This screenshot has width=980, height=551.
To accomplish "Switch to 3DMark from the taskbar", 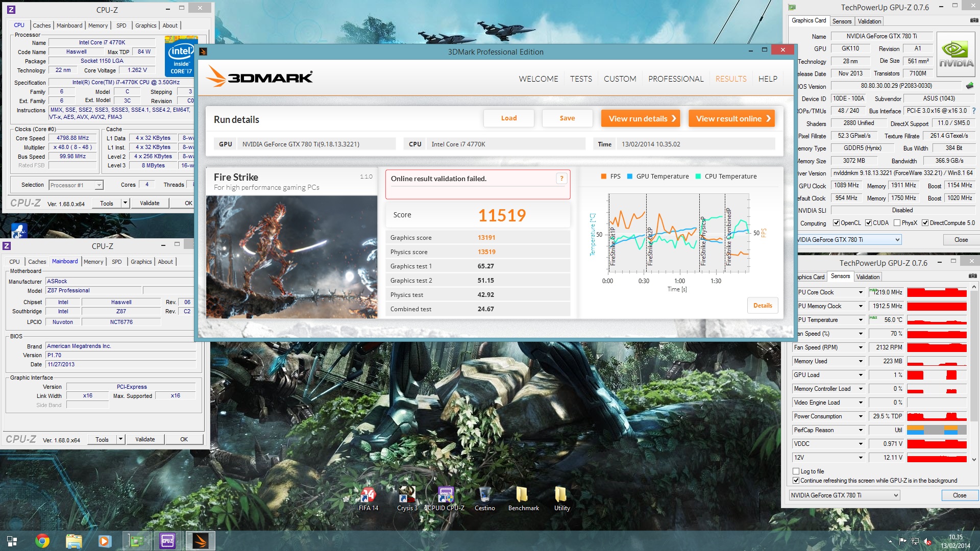I will tap(200, 541).
